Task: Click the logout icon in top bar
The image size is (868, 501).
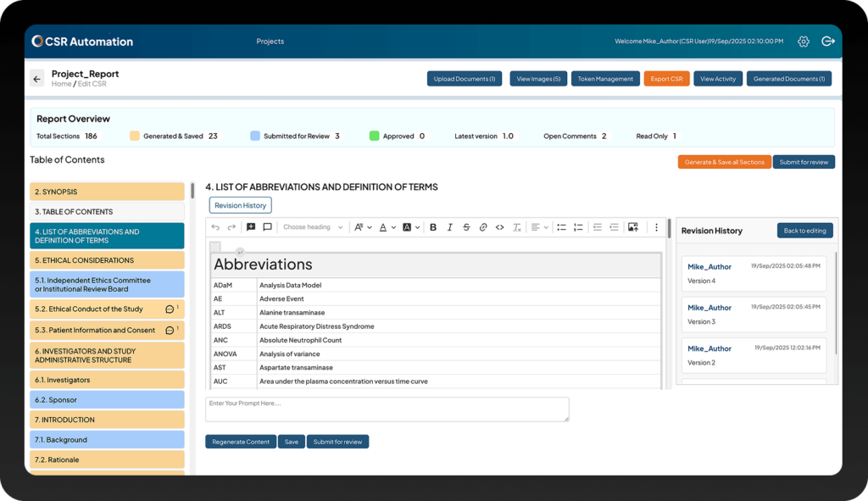Action: 828,42
